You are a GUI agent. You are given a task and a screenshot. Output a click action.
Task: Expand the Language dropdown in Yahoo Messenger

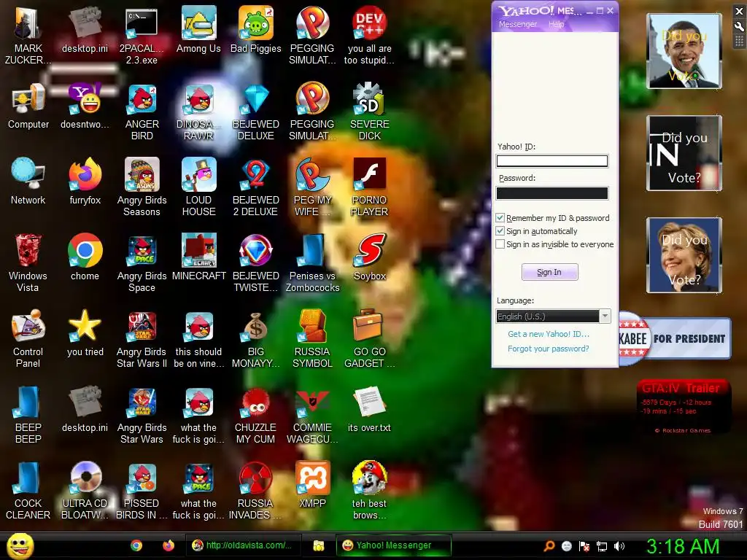(605, 316)
